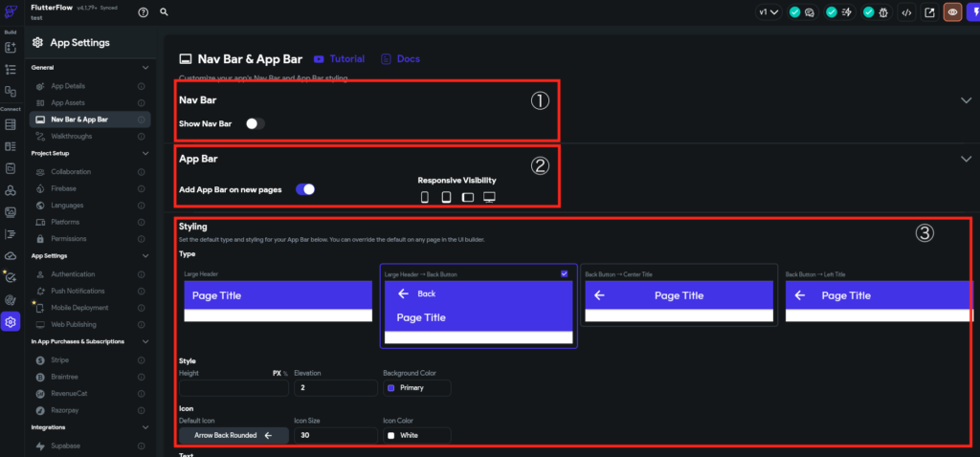Toggle Add App Bar on new pages
The width and height of the screenshot is (980, 457).
click(x=305, y=189)
